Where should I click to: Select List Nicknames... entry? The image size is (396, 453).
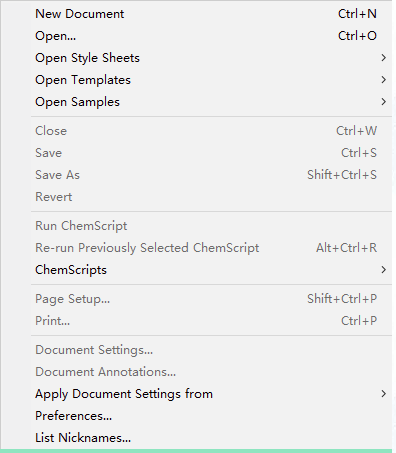[211, 438]
